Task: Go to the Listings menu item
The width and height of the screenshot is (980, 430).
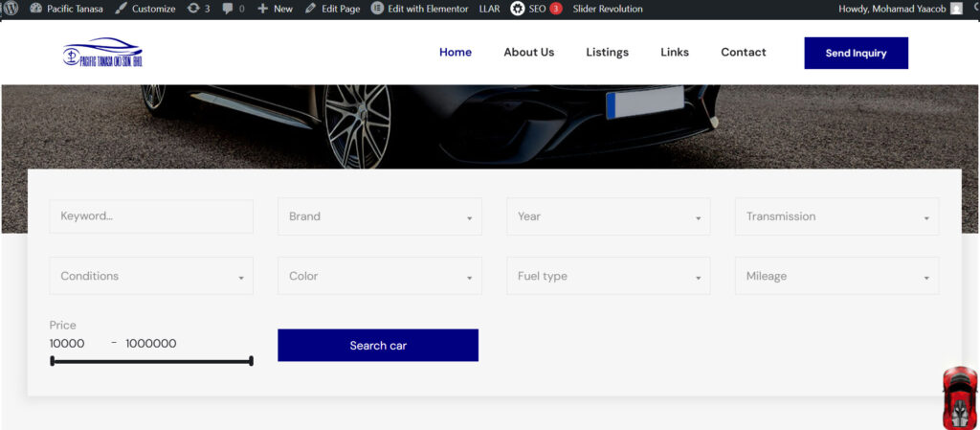Action: tap(607, 53)
